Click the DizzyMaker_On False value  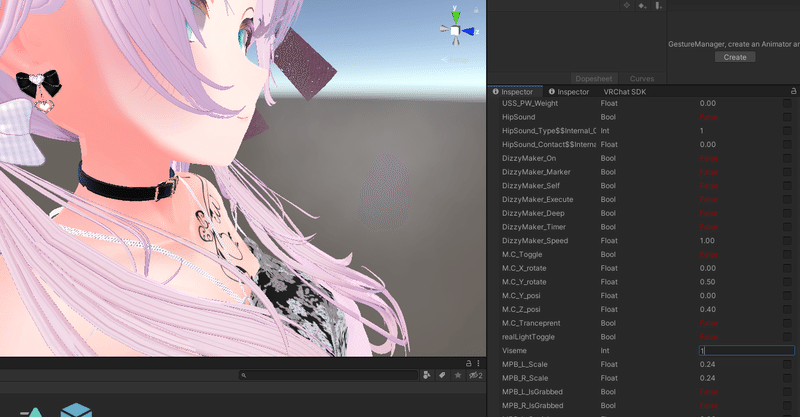pos(709,158)
